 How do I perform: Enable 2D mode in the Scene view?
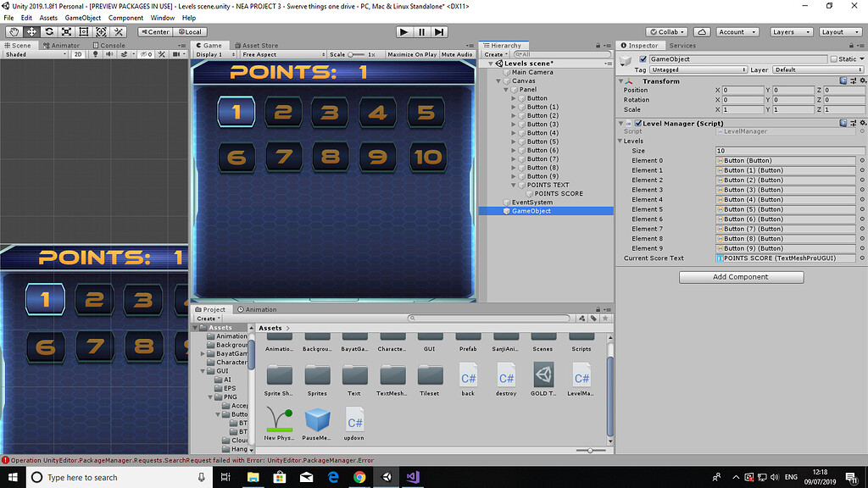(x=75, y=54)
